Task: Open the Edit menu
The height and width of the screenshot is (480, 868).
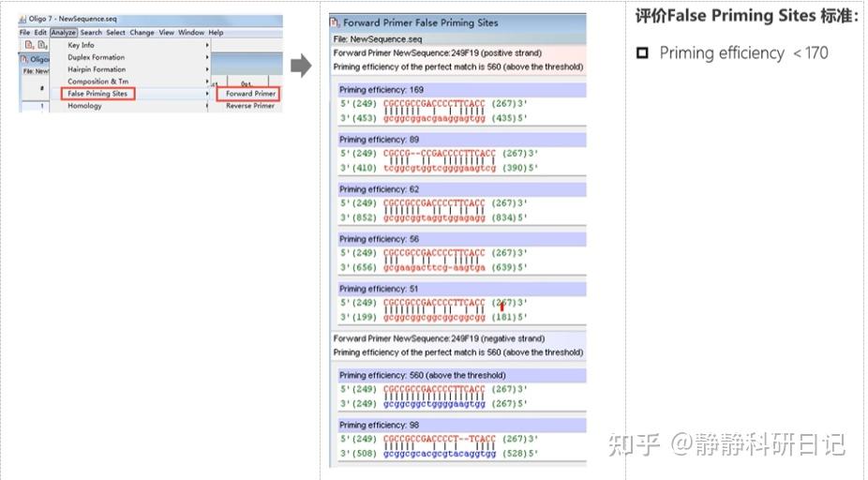Action: point(40,33)
